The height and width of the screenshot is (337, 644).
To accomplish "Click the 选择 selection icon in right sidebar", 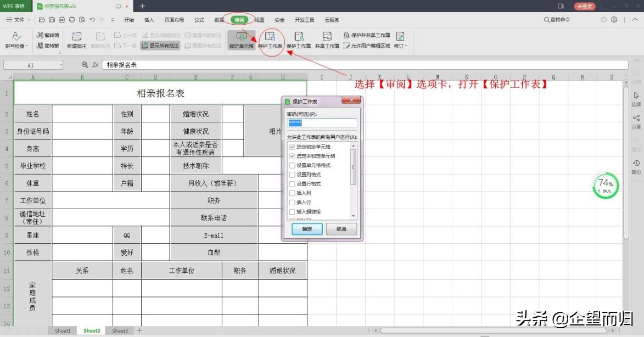I will pos(636,99).
